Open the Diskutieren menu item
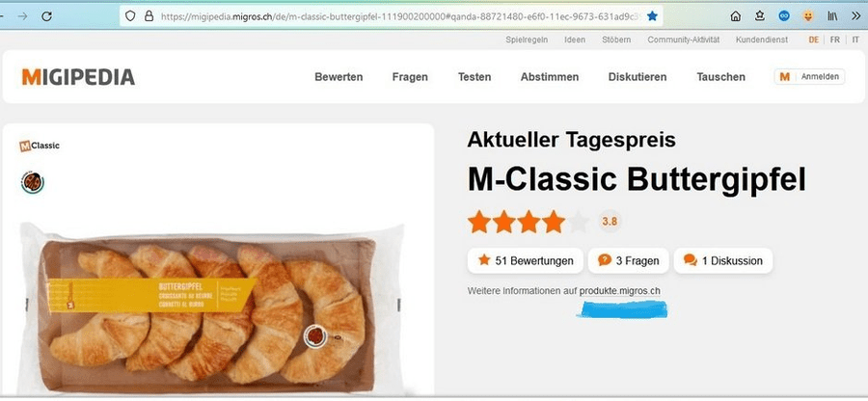868x401 pixels. coord(637,77)
